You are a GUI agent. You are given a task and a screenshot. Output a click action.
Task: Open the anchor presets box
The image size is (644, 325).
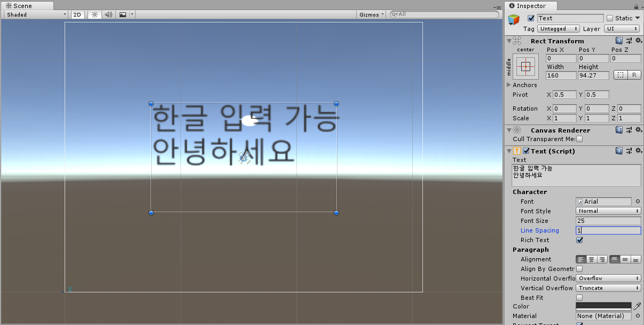pos(526,66)
